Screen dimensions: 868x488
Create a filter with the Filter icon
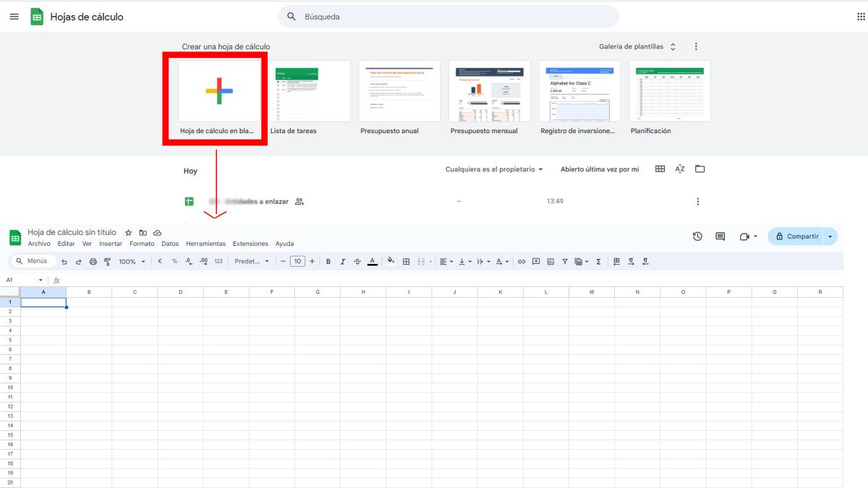(565, 261)
